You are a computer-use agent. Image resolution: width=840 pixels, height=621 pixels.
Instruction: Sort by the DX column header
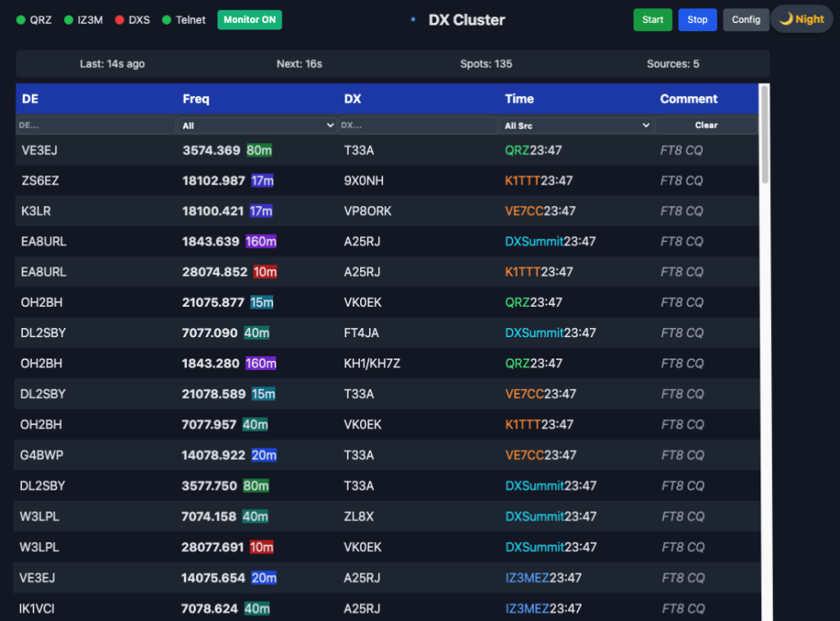click(x=353, y=98)
